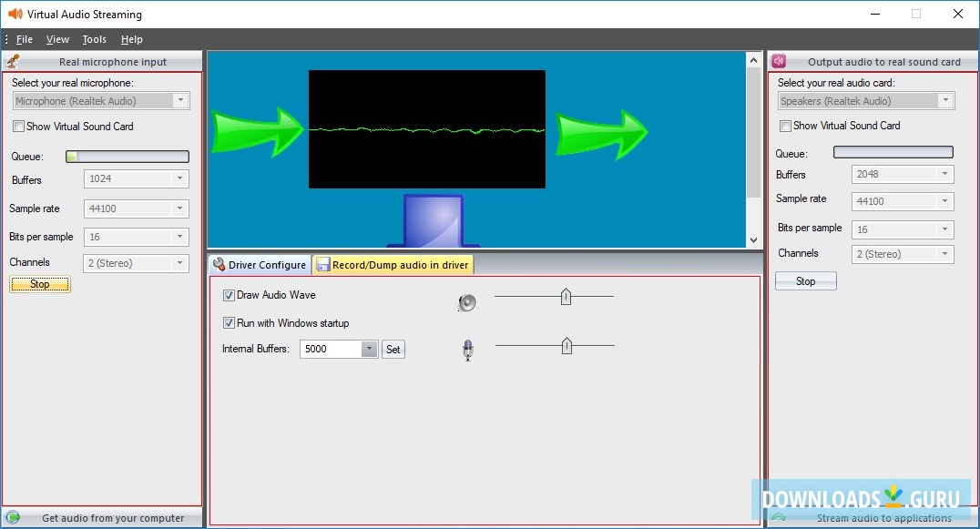Viewport: 980px width, 529px height.
Task: Click the Set button for Internal Buffers
Action: pos(393,349)
